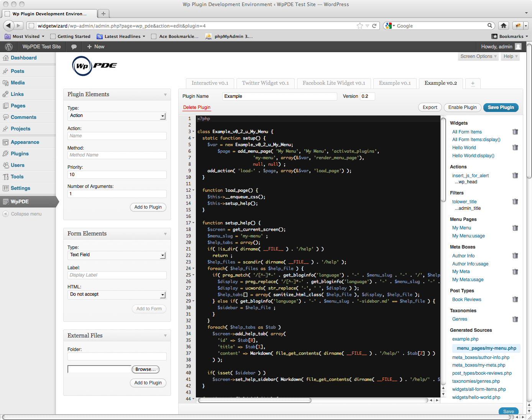Click the Save Plugin button
This screenshot has height=420, width=532.
[501, 107]
